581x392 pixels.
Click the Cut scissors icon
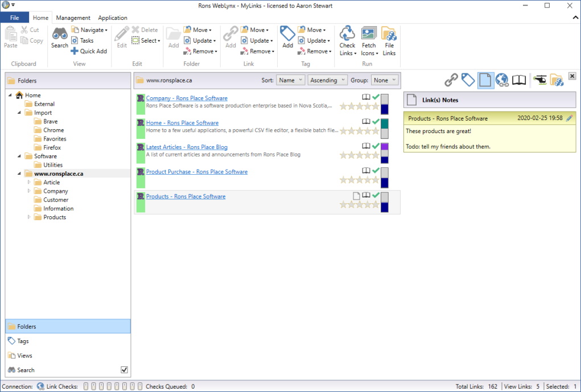click(x=24, y=30)
